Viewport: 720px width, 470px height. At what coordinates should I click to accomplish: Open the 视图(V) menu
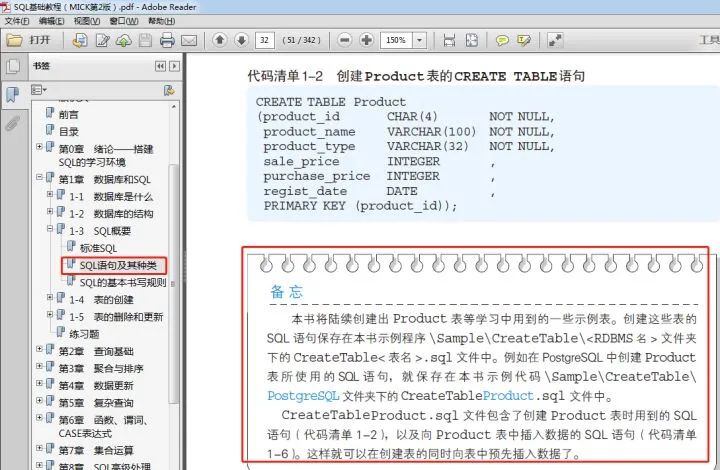pos(87,21)
